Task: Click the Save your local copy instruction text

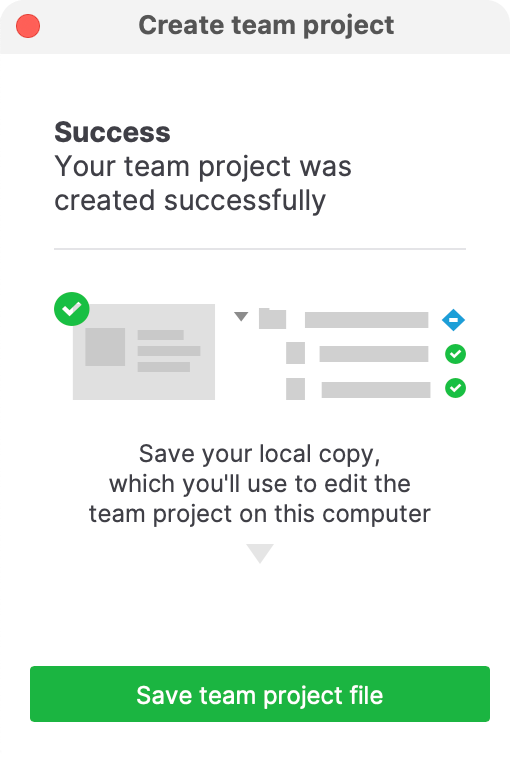Action: point(260,484)
